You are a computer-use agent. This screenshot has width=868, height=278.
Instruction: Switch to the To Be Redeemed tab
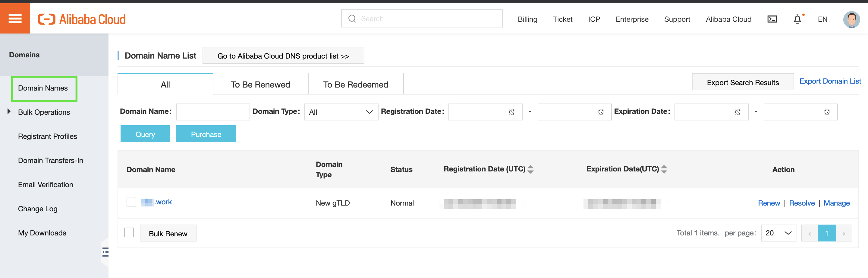(x=356, y=84)
